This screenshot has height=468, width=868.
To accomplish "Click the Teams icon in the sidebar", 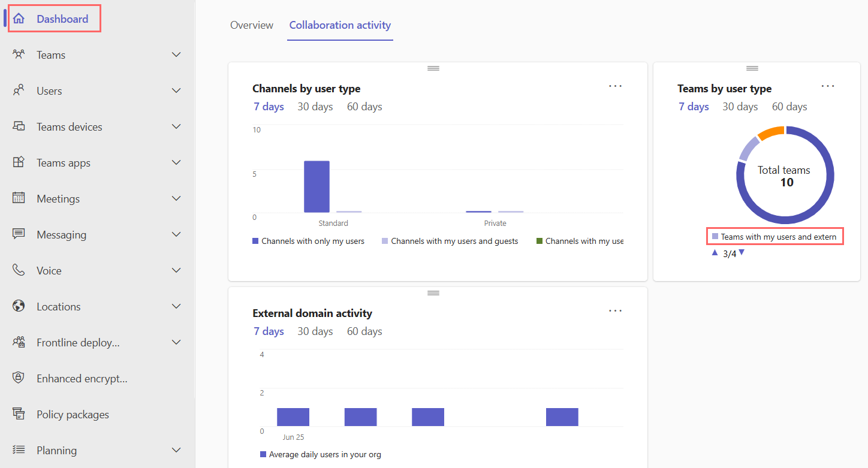I will click(19, 55).
